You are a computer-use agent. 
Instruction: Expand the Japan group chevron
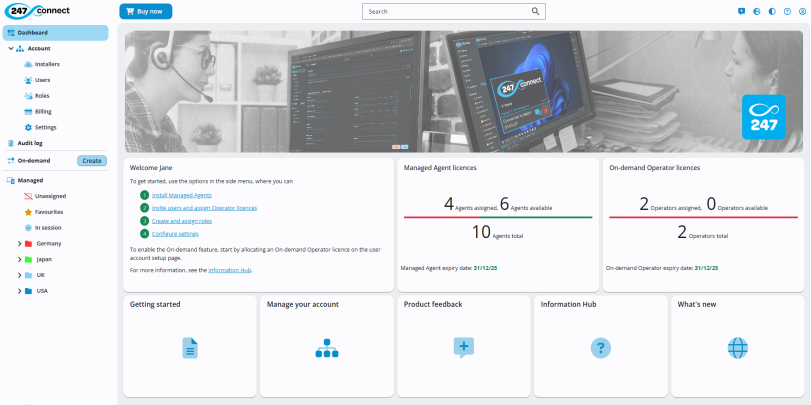coord(20,259)
